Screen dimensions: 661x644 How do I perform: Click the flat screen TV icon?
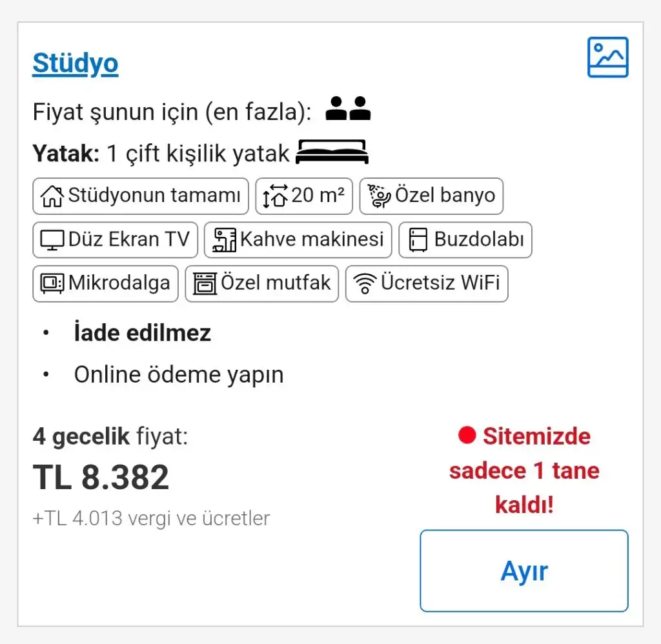(x=53, y=240)
